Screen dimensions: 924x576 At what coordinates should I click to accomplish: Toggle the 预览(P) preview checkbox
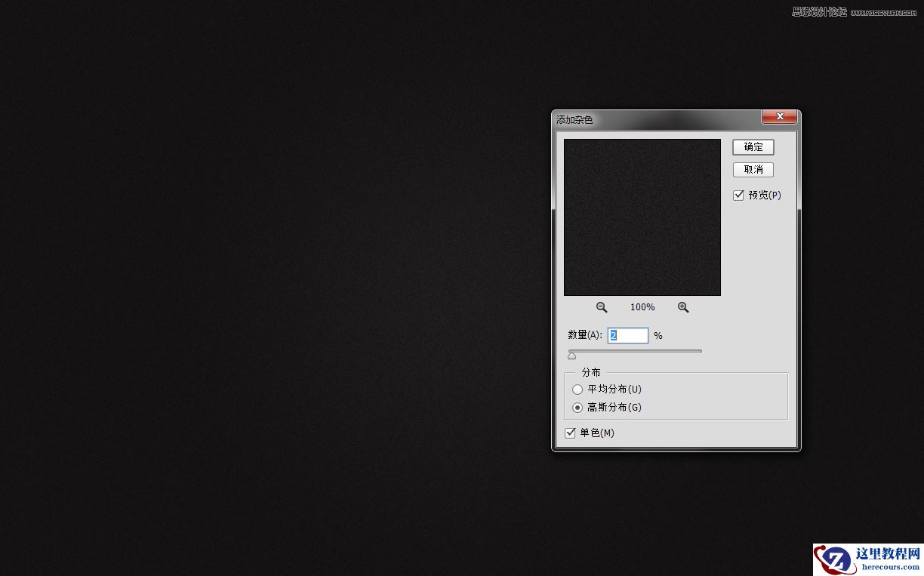tap(738, 195)
